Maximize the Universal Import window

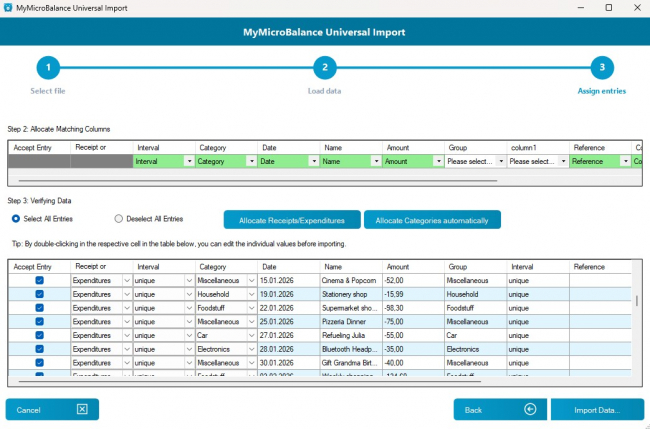coord(608,8)
